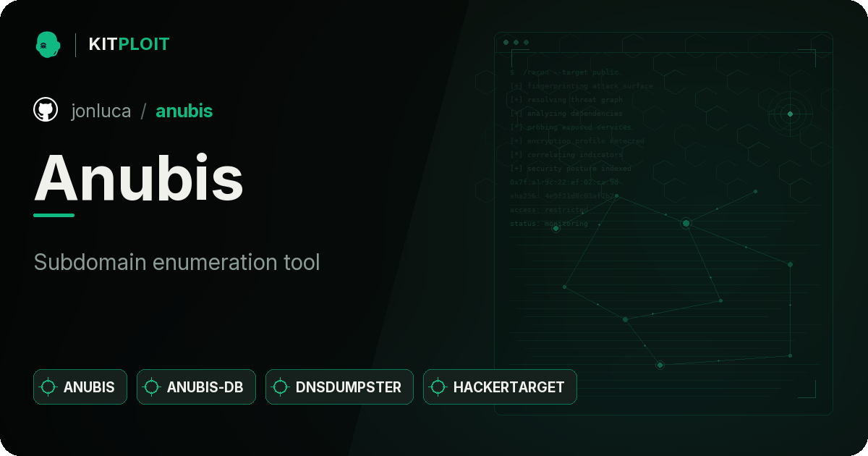Click crosshair icon in ANUBIS-DB tag
Screen dimensions: 868x456
[152, 387]
